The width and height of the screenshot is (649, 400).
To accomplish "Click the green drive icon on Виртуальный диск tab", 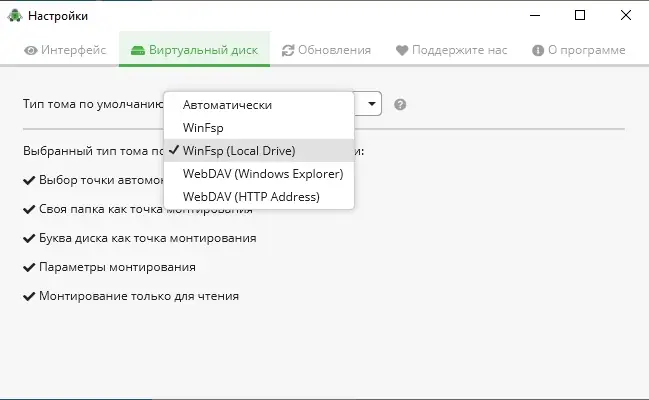I will pyautogui.click(x=136, y=50).
